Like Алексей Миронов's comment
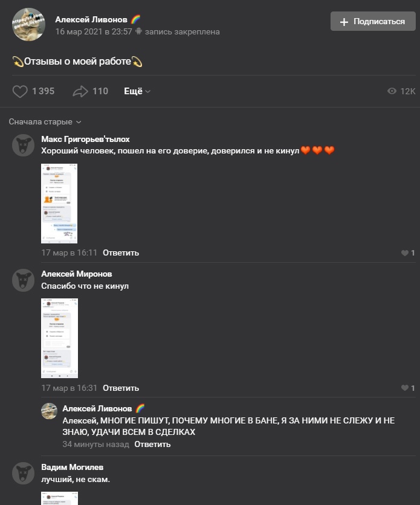 404,388
